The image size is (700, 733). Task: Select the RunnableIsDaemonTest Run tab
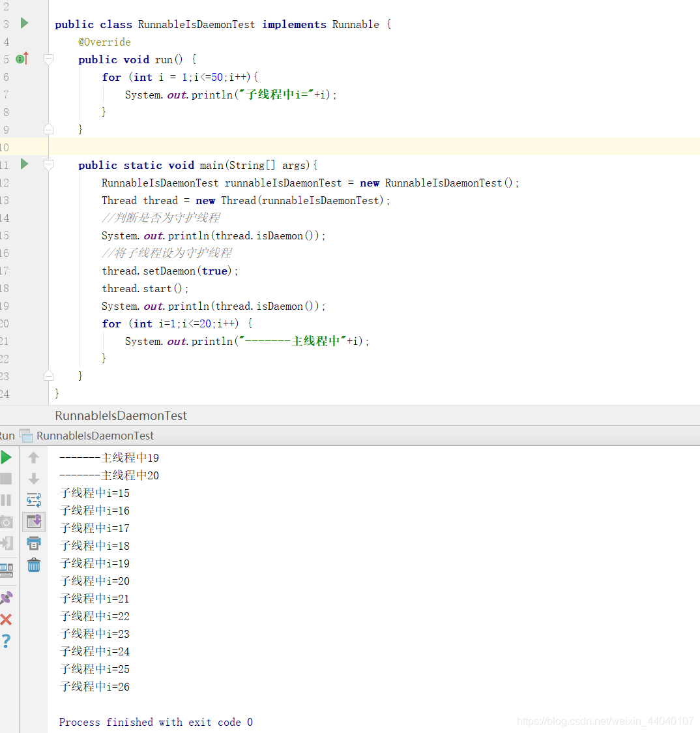95,436
